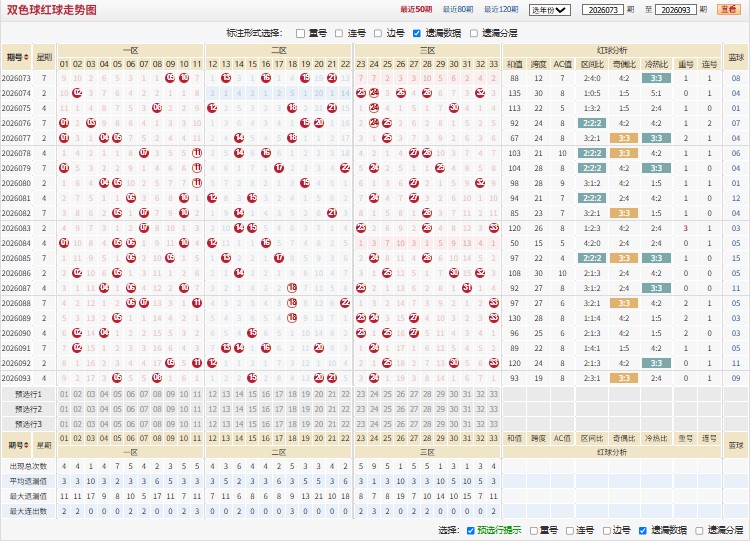Select number 01 in 预选行2
The height and width of the screenshot is (543, 751).
pyautogui.click(x=64, y=409)
